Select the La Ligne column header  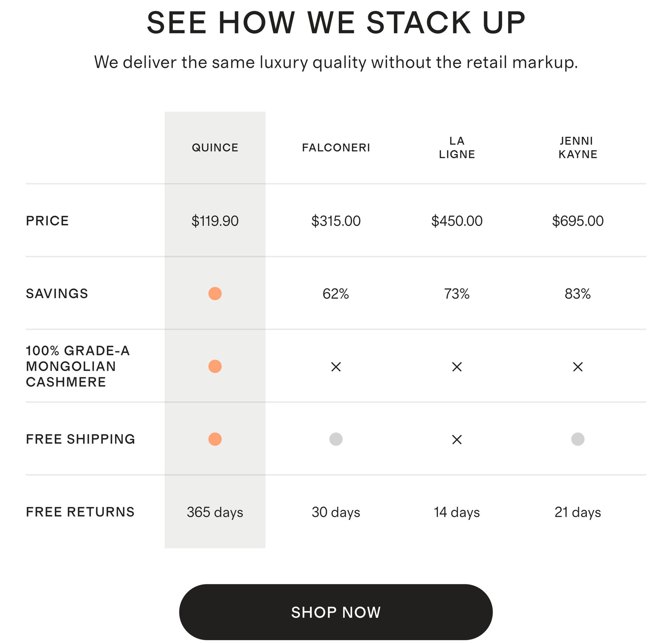click(457, 148)
